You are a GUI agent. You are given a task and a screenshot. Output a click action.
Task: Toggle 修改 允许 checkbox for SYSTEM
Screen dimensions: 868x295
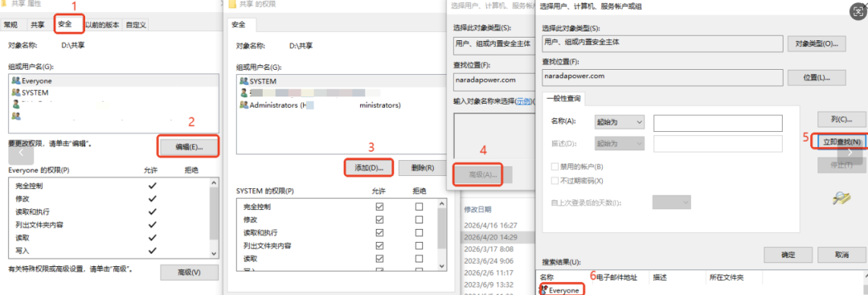pyautogui.click(x=379, y=219)
